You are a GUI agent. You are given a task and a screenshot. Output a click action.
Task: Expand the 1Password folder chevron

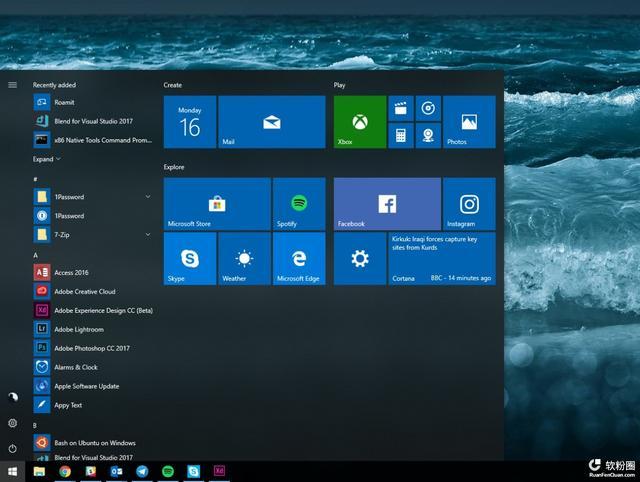[148, 197]
